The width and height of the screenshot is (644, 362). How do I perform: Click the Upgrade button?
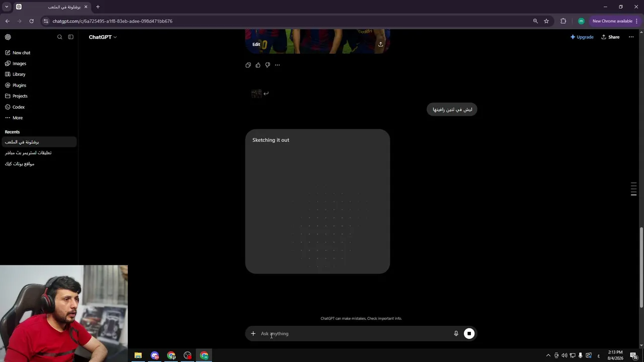582,37
